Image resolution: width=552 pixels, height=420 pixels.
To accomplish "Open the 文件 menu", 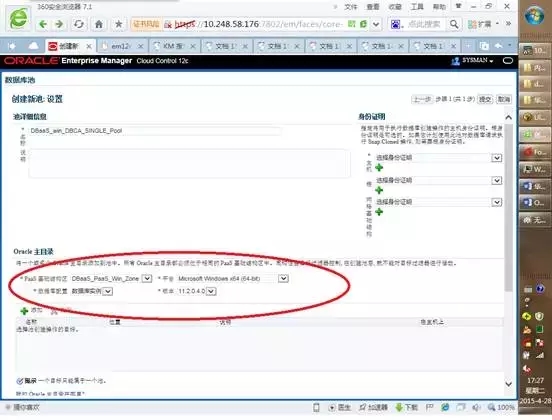I will click(x=351, y=7).
